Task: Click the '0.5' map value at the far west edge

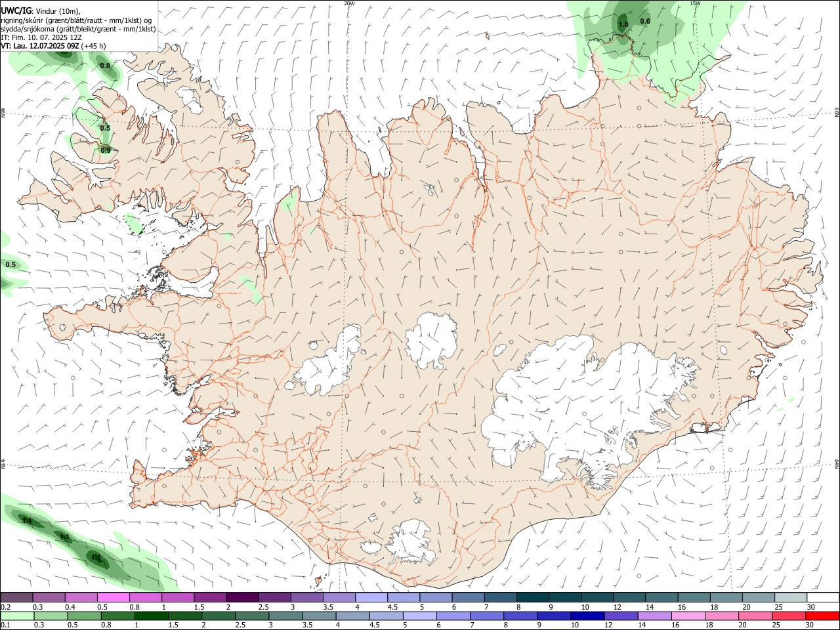Action: (10, 264)
